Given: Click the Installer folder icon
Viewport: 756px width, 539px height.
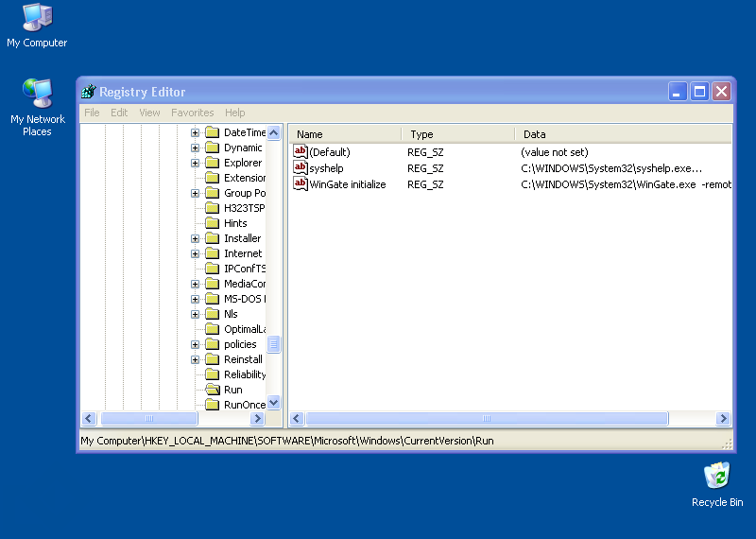Looking at the screenshot, I should pos(212,238).
